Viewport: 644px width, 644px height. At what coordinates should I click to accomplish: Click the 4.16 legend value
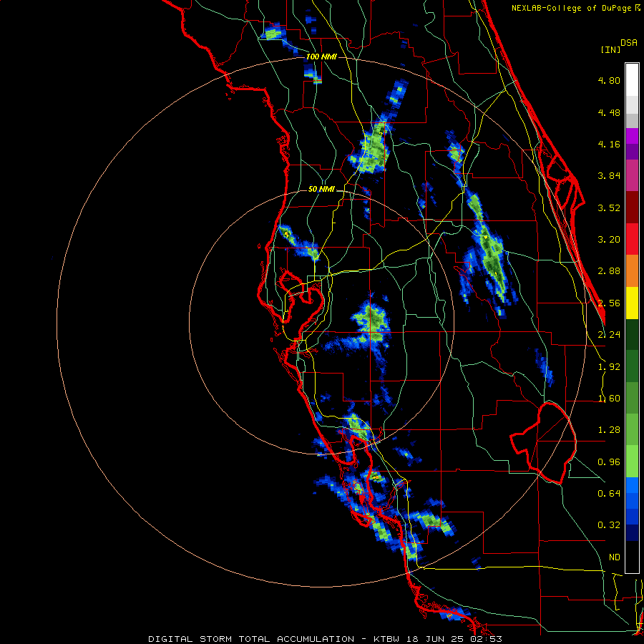click(609, 144)
